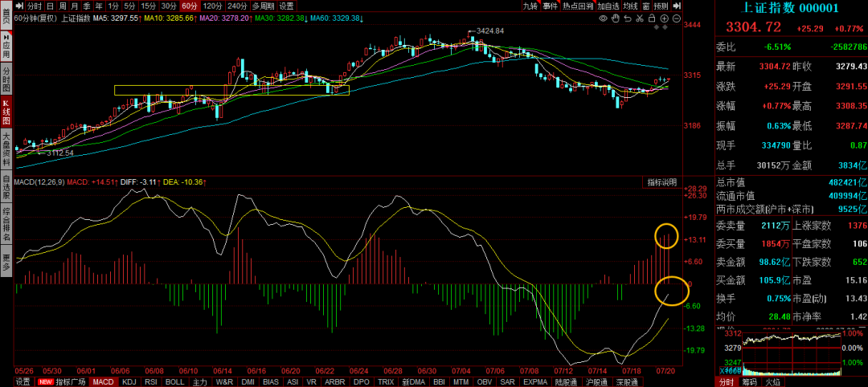The image size is (868, 387).
Task: Open the 首页 sidebar tab
Action: (6, 15)
